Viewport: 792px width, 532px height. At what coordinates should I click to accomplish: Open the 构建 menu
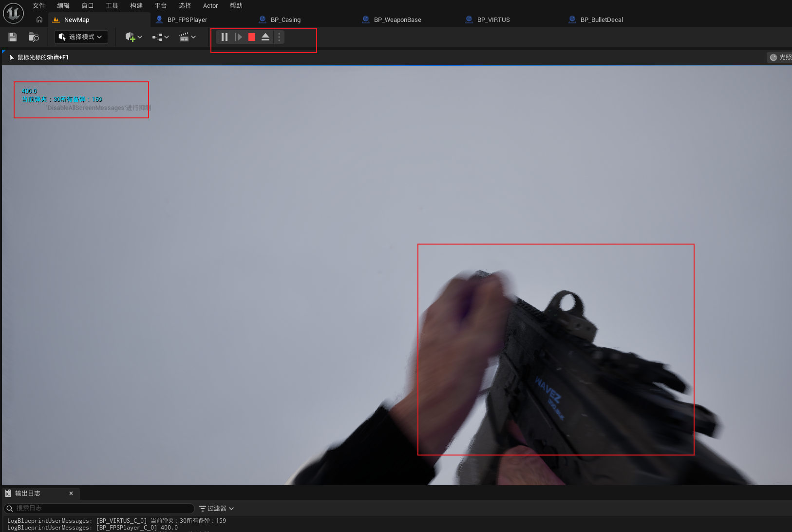[136, 6]
